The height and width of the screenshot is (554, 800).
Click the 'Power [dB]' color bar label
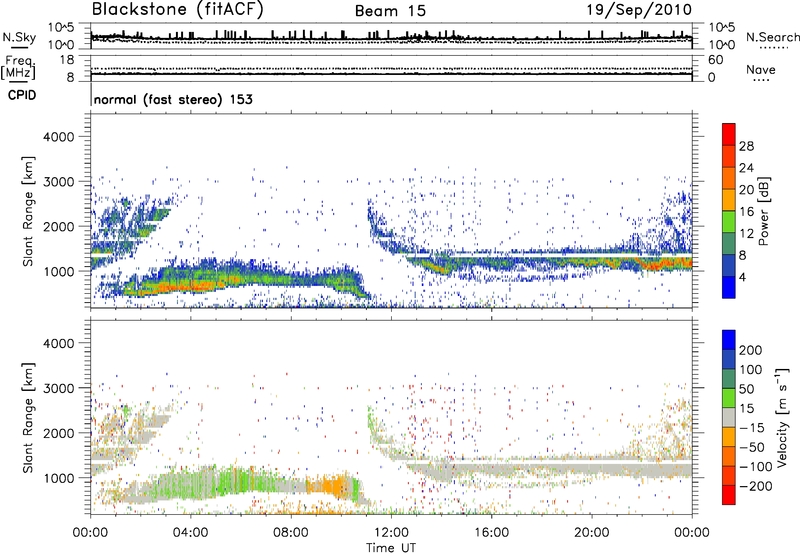tap(763, 211)
